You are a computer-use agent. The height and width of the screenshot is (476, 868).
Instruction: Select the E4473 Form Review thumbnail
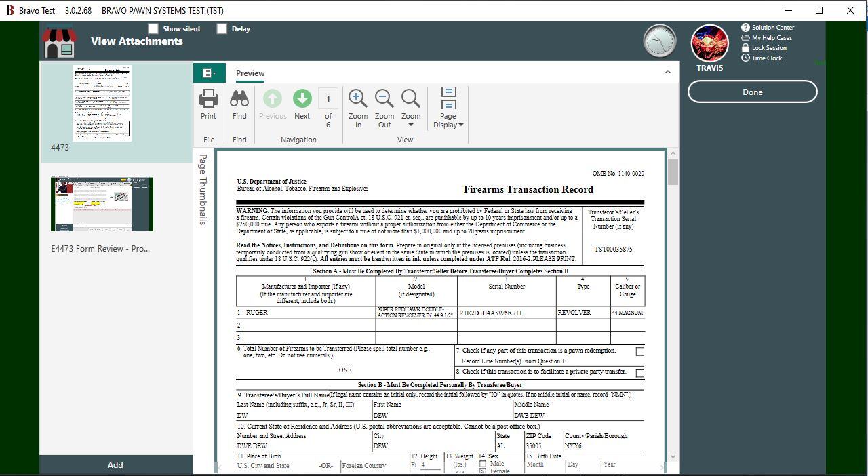point(102,204)
